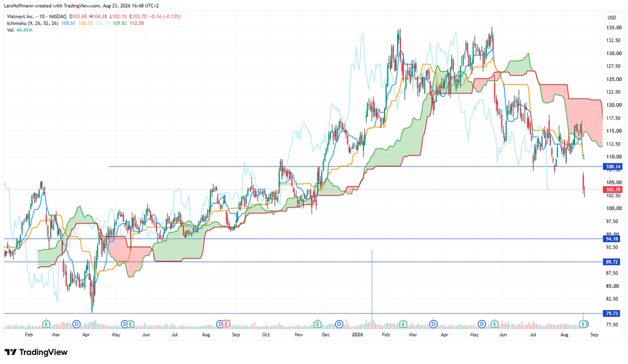Click the earnings E marker near February 2025
This screenshot has width=628, height=364.
(47, 324)
